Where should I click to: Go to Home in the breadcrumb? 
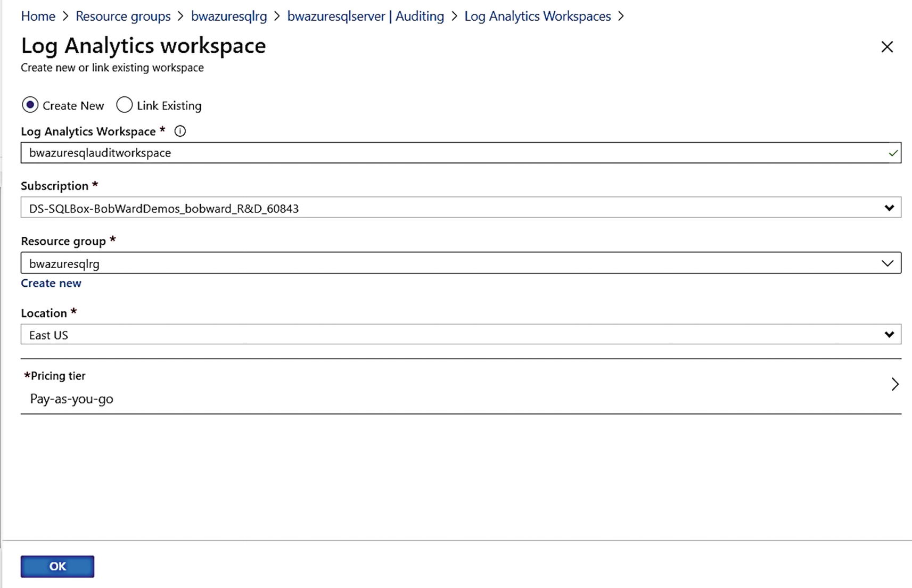pyautogui.click(x=38, y=16)
